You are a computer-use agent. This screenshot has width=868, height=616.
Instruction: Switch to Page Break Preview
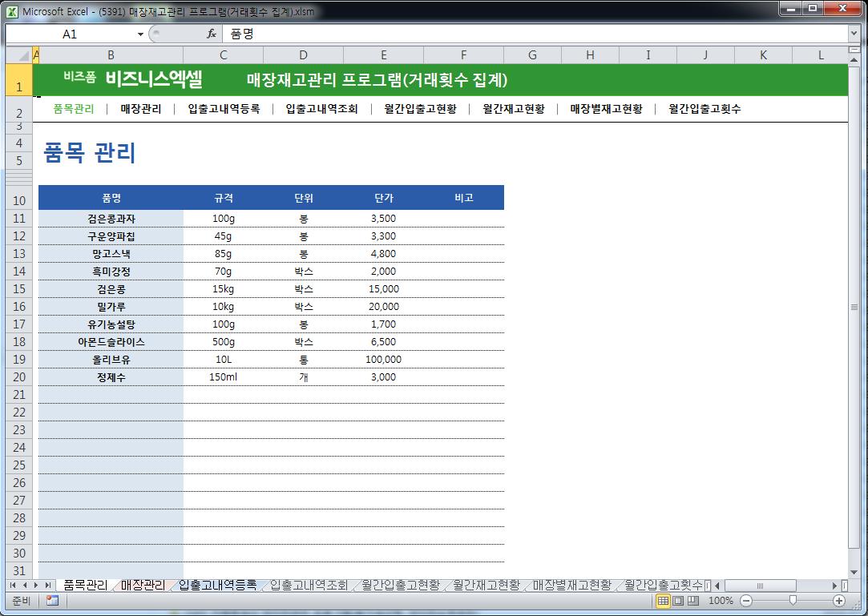tap(693, 601)
